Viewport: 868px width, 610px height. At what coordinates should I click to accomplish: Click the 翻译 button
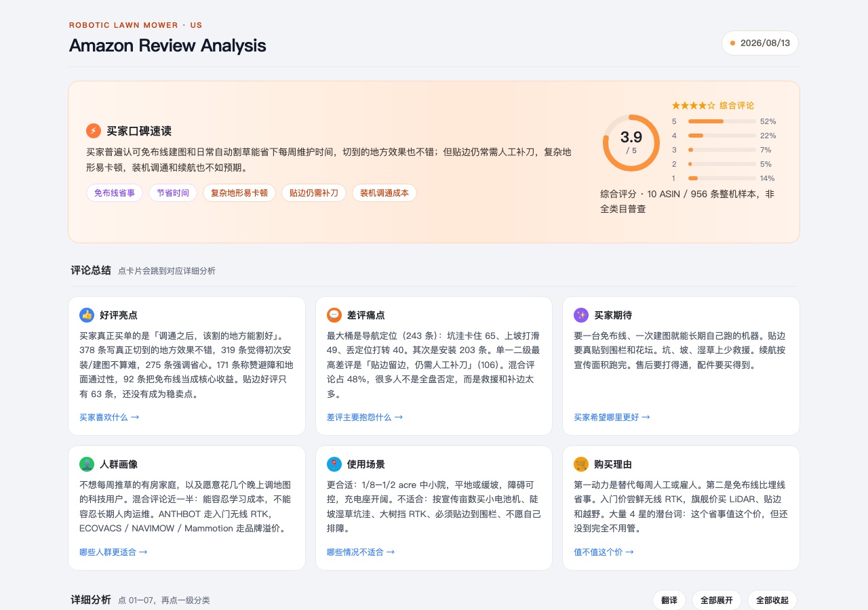point(669,601)
